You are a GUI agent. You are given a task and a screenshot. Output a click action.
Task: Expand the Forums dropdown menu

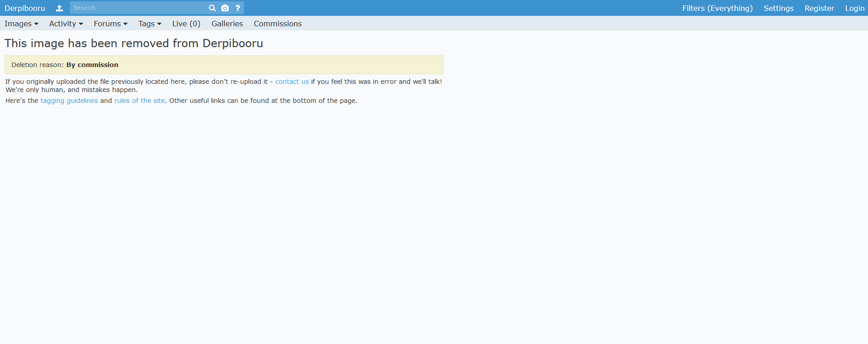point(111,24)
